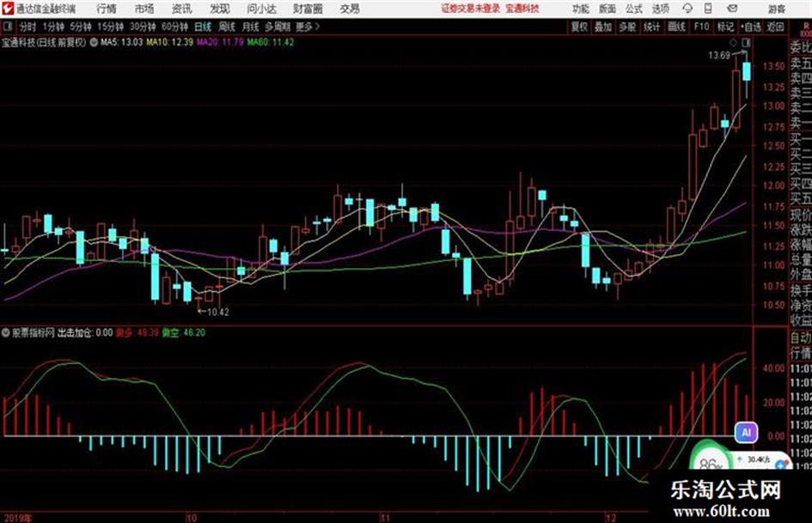812x523 pixels.
Task: Open the headset customer service icon
Action: [x=687, y=9]
